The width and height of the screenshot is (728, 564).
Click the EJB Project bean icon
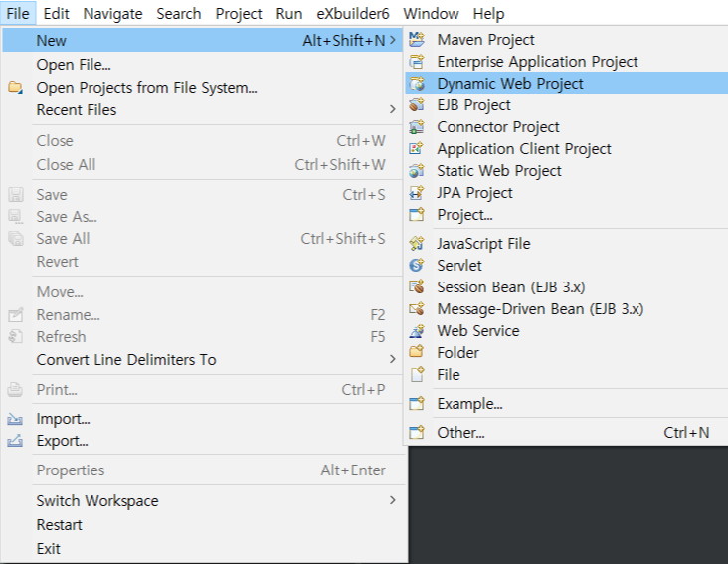417,104
